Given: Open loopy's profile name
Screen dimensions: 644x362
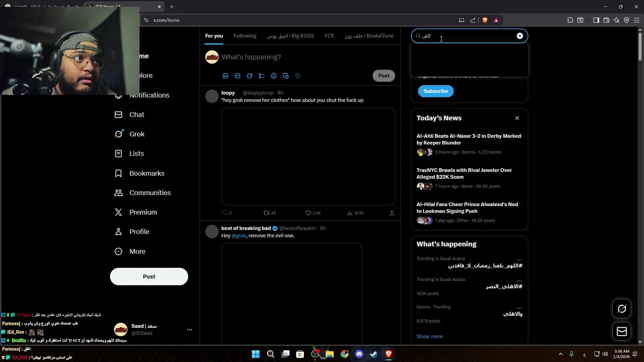Looking at the screenshot, I should pyautogui.click(x=228, y=93).
